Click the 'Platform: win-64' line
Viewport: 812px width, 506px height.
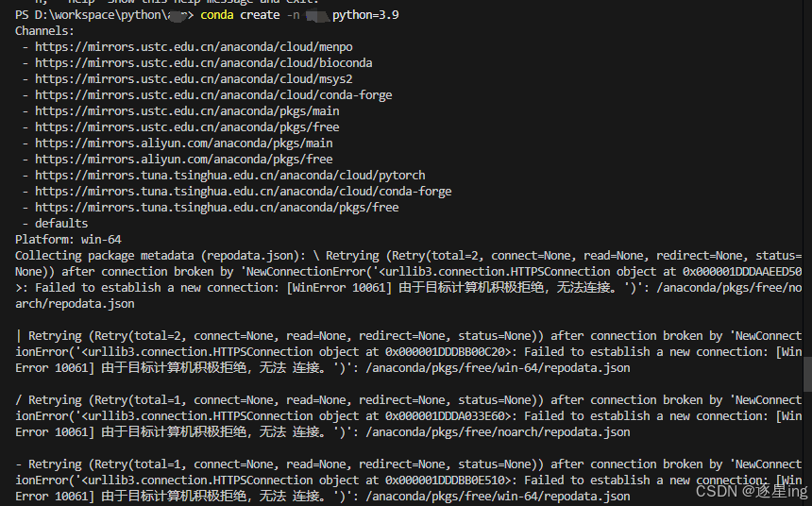68,240
